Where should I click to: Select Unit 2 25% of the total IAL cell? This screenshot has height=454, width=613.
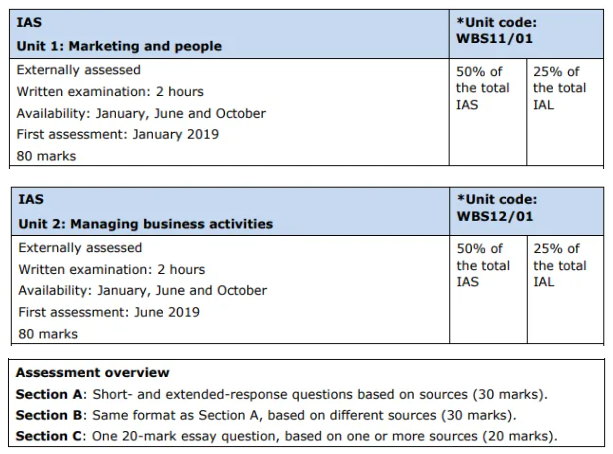(565, 289)
